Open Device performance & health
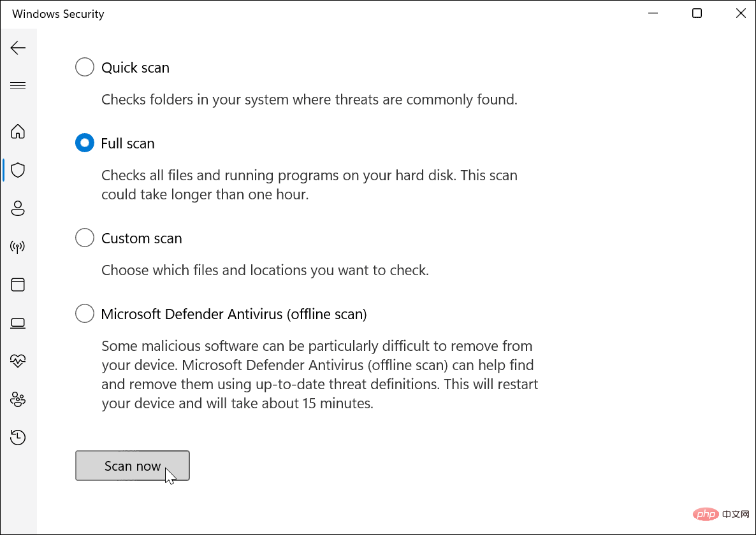The height and width of the screenshot is (535, 756). [18, 361]
